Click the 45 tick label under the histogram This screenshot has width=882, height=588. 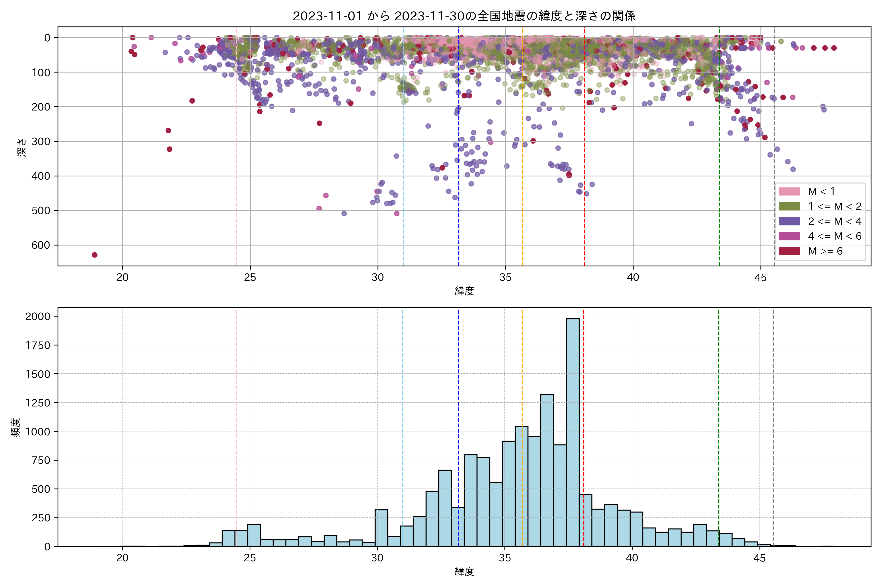point(759,558)
